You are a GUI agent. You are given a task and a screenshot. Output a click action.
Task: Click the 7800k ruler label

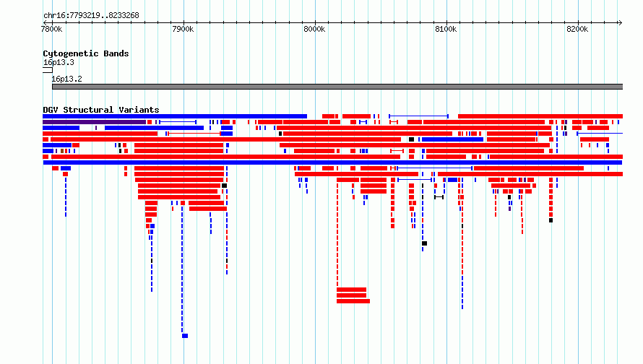coord(52,29)
